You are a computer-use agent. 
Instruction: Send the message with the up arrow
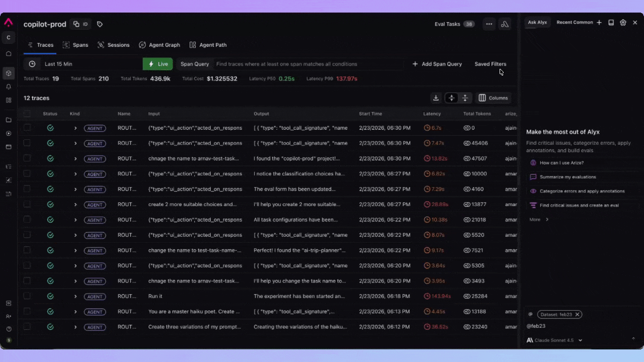click(x=633, y=339)
